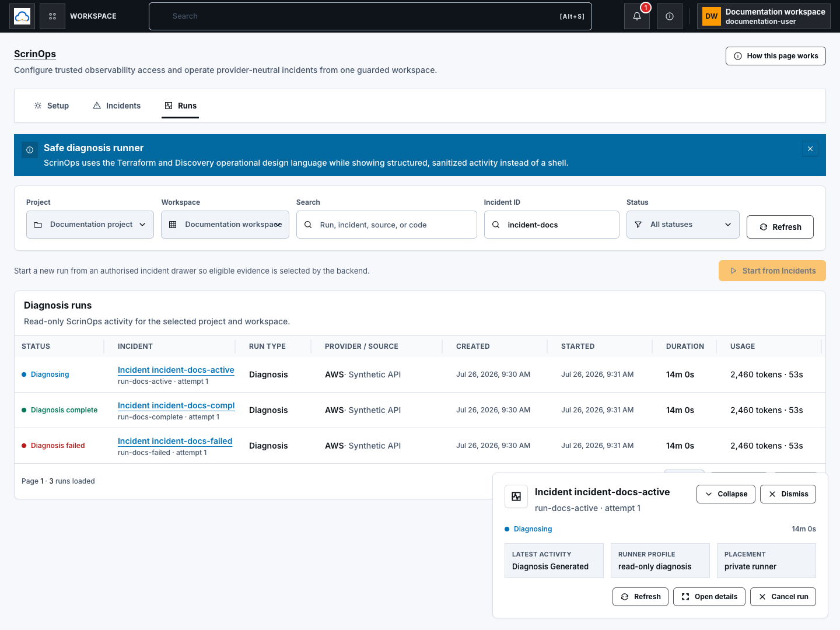Screen dimensions: 840x630
Task: Click the RUN TYPE column header
Action: [x=267, y=346]
